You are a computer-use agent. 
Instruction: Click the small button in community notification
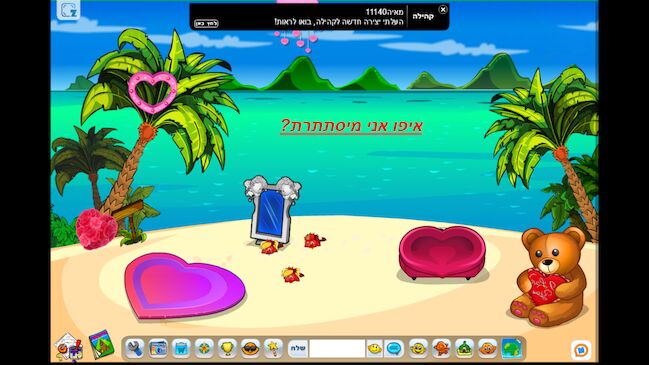(206, 23)
